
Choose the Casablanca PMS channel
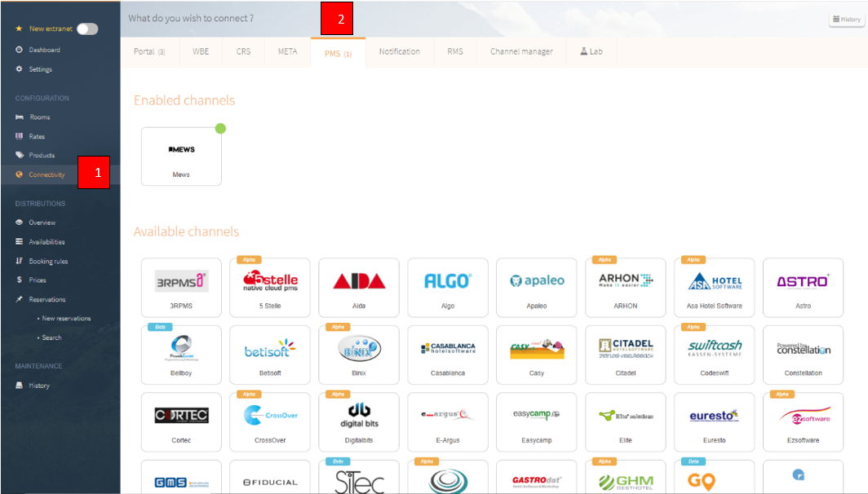[447, 354]
